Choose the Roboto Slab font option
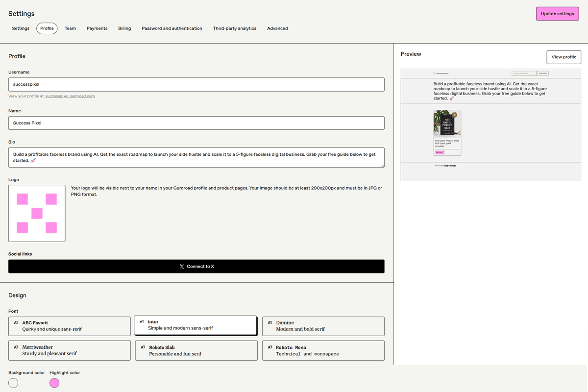Viewport: 588px width, 392px height. pyautogui.click(x=196, y=350)
